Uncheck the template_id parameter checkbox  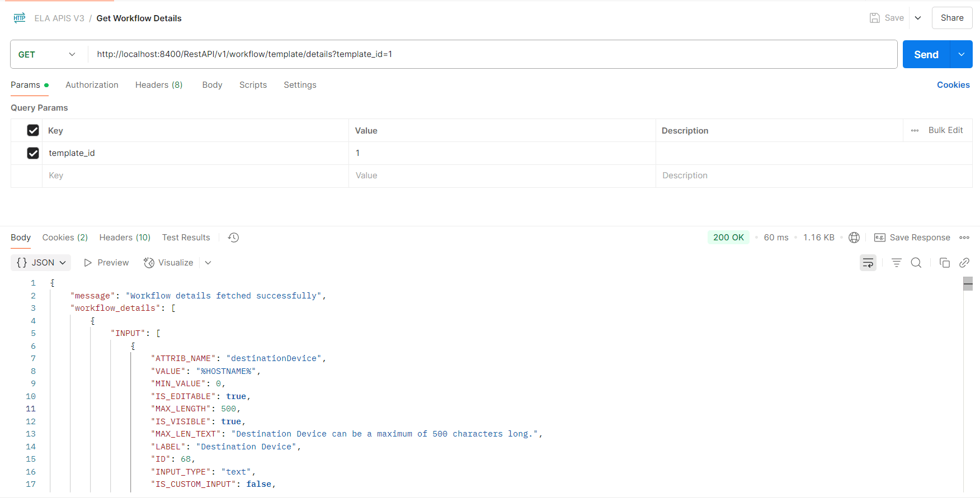click(x=33, y=153)
